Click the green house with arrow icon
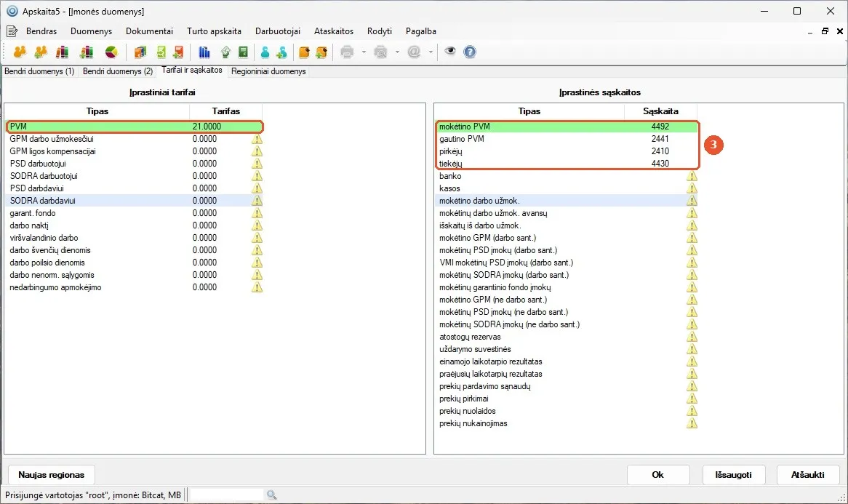The width and height of the screenshot is (848, 504). tap(226, 52)
